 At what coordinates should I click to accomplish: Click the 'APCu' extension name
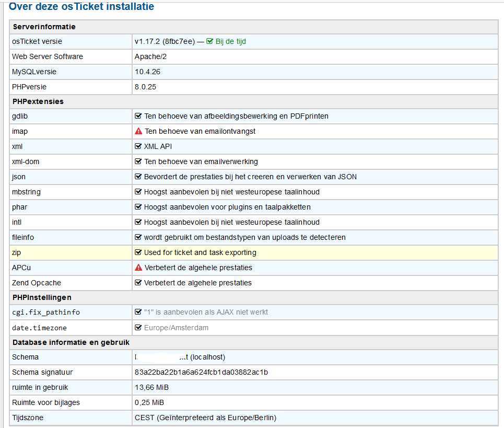tap(21, 268)
